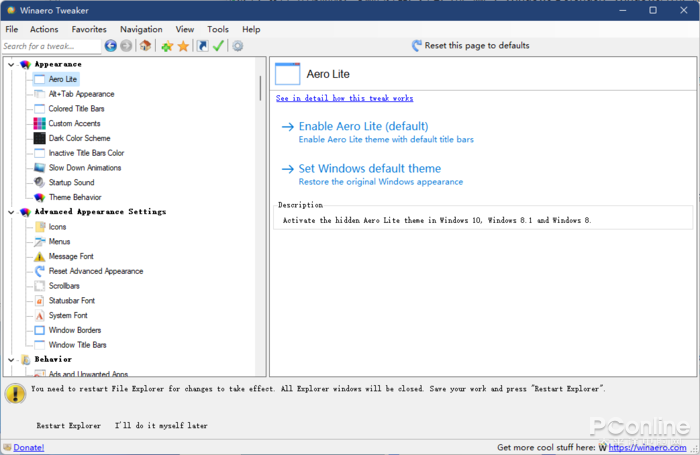Open settings using the gear toolbar icon
The image size is (700, 455).
(x=237, y=46)
